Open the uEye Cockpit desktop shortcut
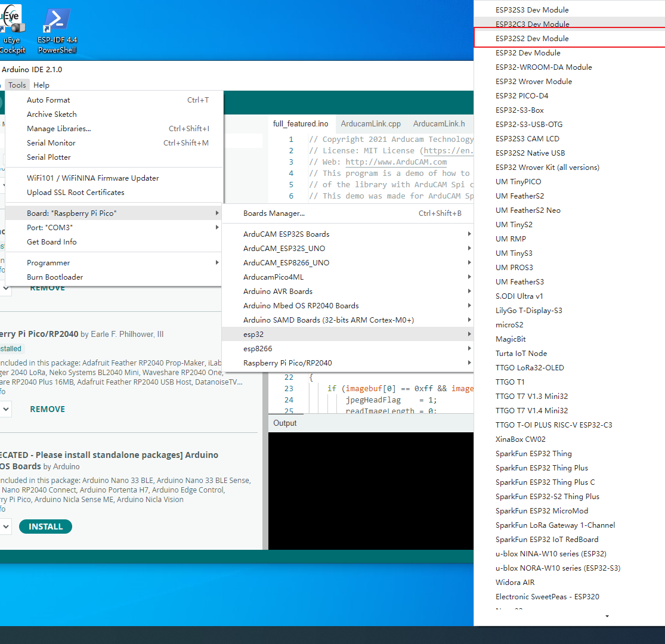The width and height of the screenshot is (665, 644). pos(12,30)
